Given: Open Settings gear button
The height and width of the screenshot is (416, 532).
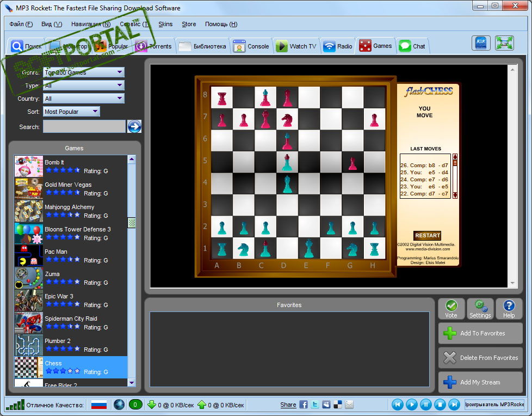Looking at the screenshot, I should (x=480, y=309).
